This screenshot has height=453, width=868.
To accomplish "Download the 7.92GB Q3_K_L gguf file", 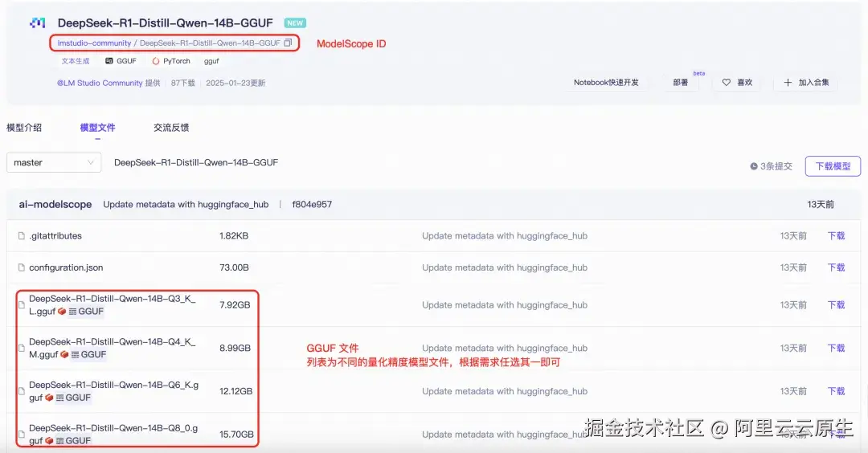I will coord(836,304).
